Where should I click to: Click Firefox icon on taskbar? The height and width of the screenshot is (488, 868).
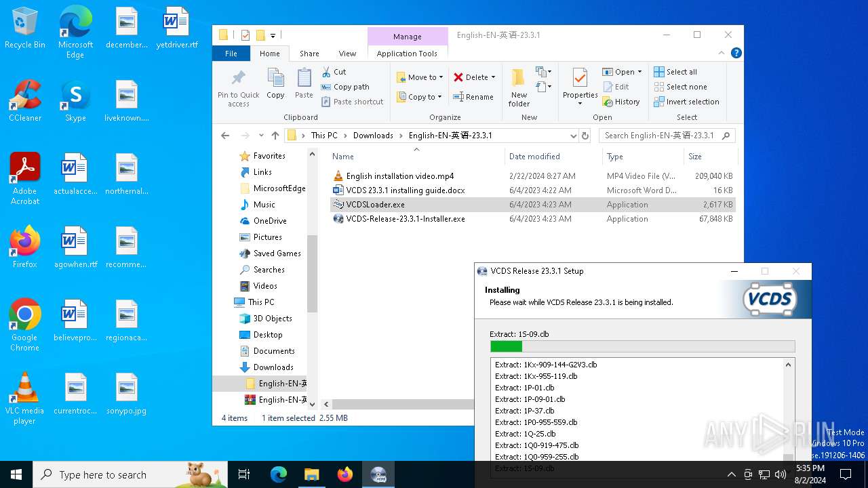(x=345, y=474)
